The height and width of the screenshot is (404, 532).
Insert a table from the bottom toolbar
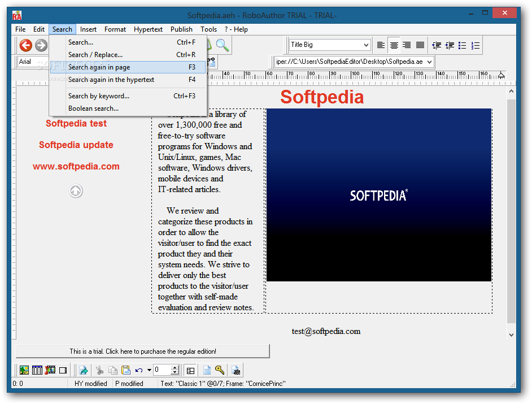(x=37, y=370)
